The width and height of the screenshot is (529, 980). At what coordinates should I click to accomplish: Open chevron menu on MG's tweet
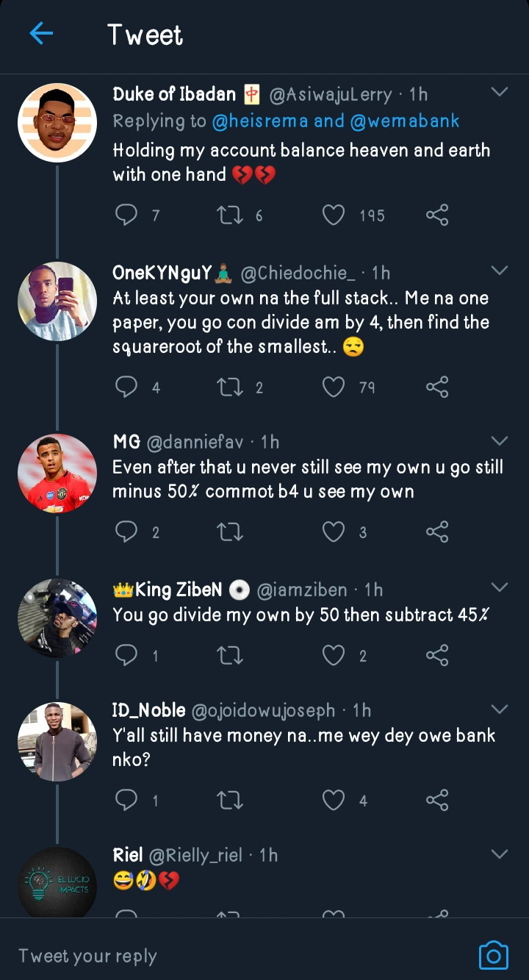(500, 441)
